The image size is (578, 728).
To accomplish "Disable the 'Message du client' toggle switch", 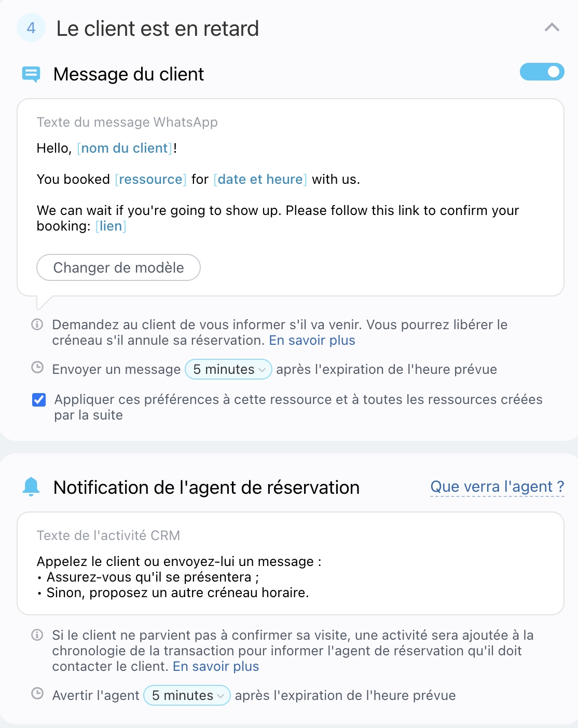I will coord(542,72).
